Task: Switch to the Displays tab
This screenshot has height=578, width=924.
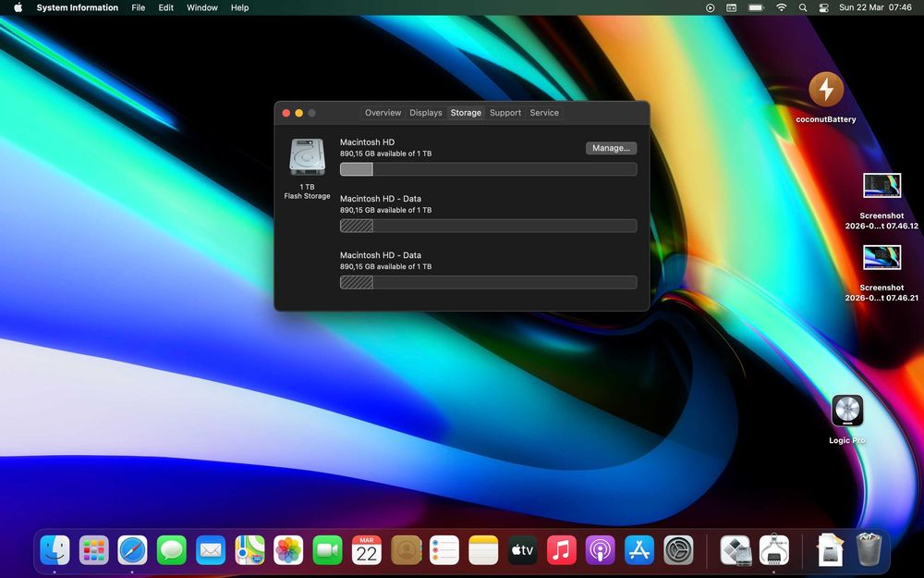Action: 425,113
